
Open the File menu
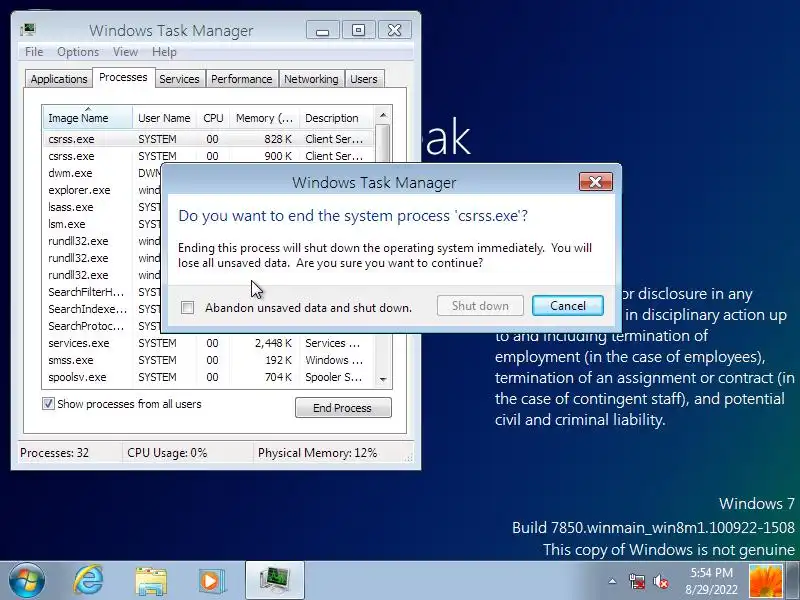[34, 52]
